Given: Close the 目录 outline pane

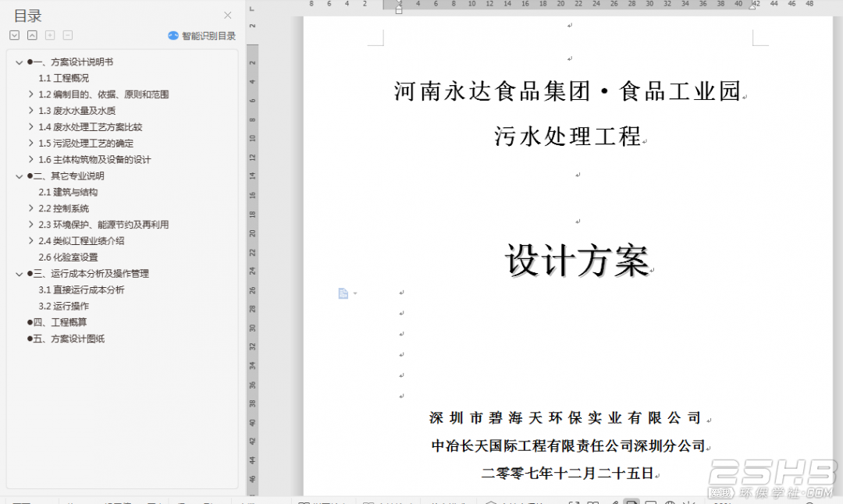Looking at the screenshot, I should (227, 16).
